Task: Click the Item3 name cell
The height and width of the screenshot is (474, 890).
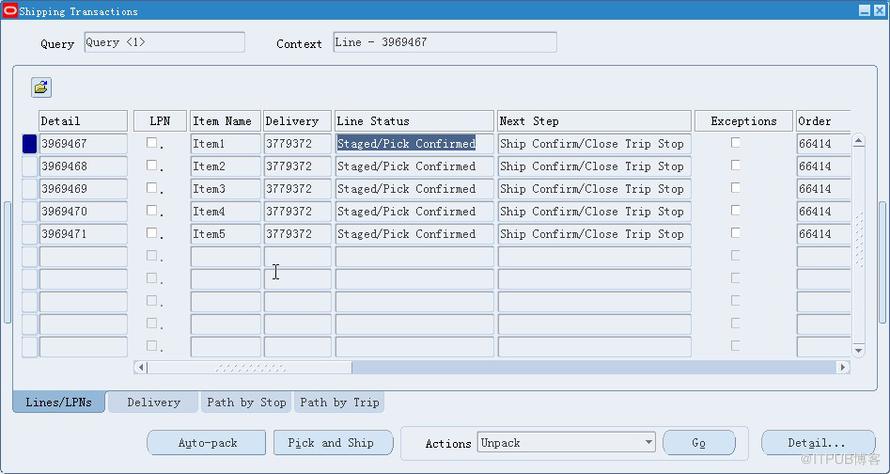Action: click(225, 189)
